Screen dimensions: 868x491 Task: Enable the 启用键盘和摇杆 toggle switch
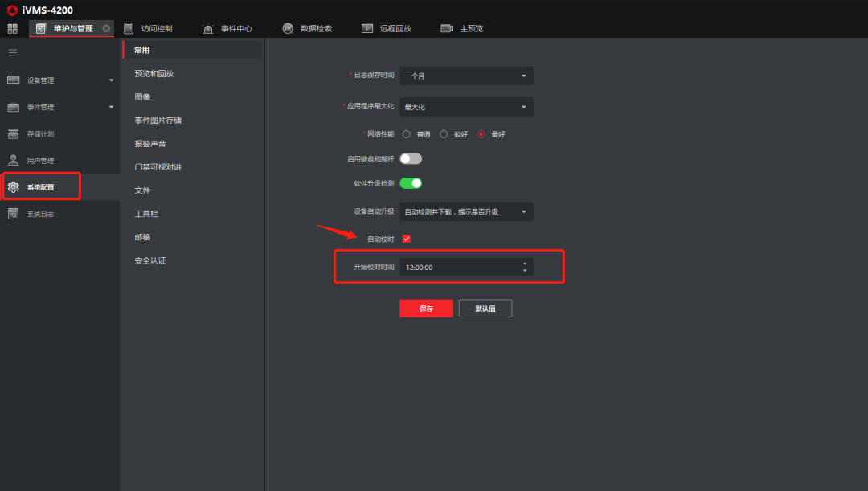click(x=411, y=159)
